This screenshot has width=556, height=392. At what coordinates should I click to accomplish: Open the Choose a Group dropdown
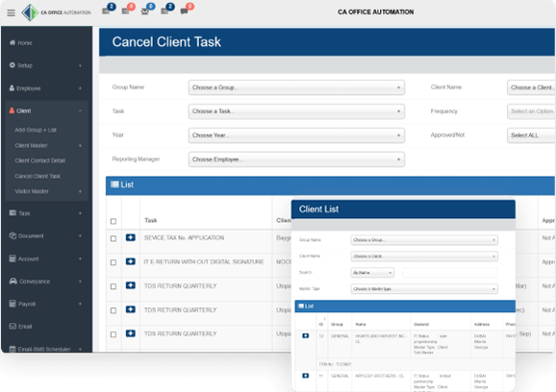click(x=296, y=87)
